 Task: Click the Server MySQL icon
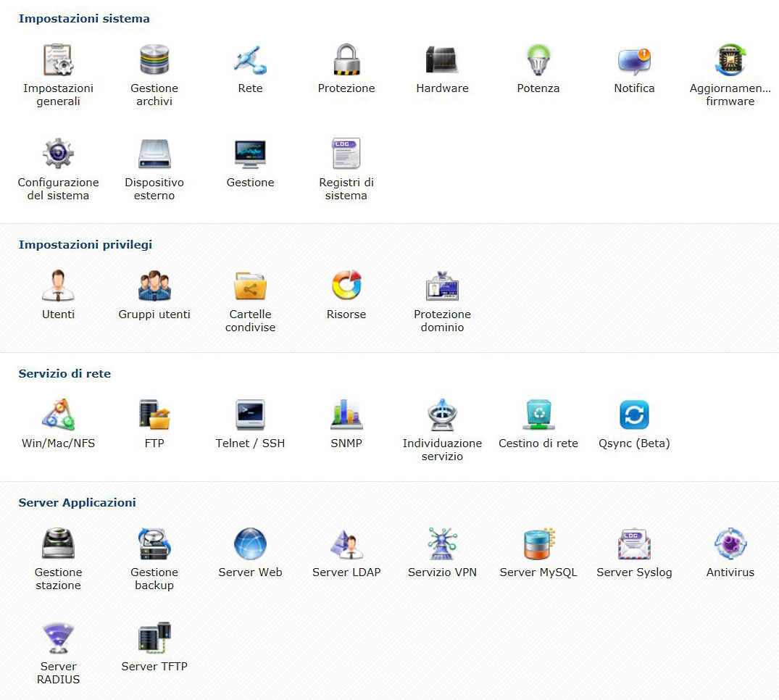pyautogui.click(x=538, y=544)
